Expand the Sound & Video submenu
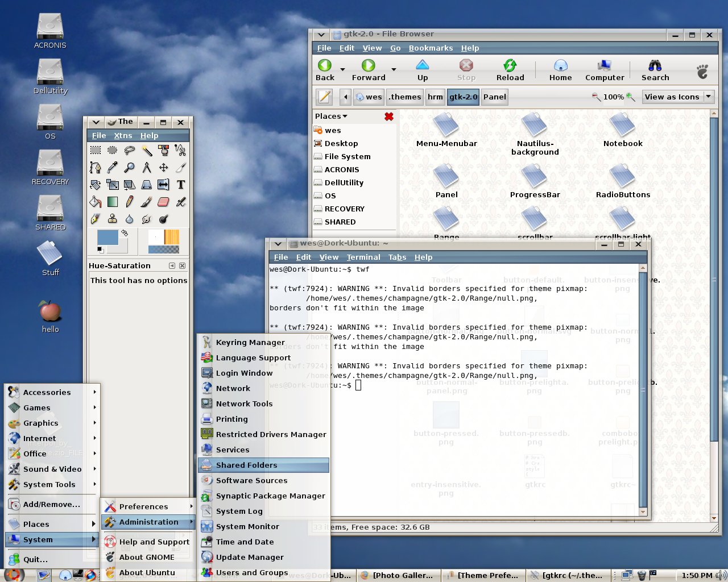The height and width of the screenshot is (582, 728). tap(52, 469)
